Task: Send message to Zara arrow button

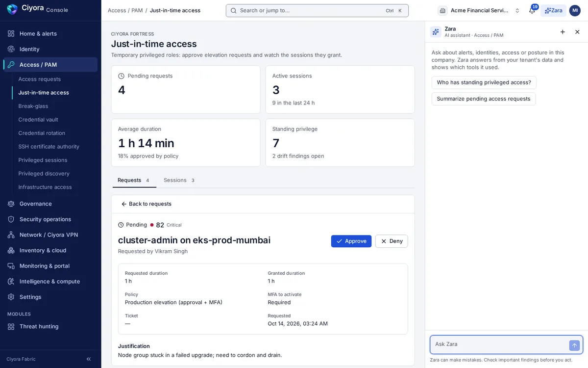Action: [x=574, y=345]
